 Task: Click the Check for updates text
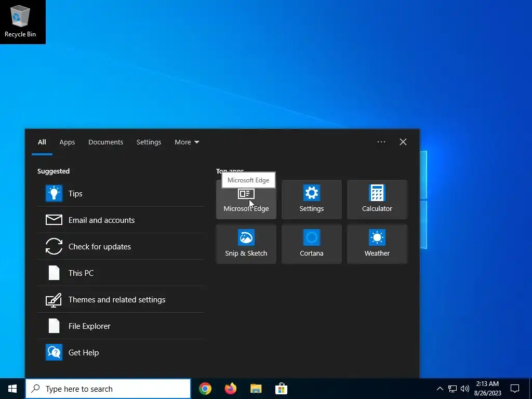tap(100, 247)
